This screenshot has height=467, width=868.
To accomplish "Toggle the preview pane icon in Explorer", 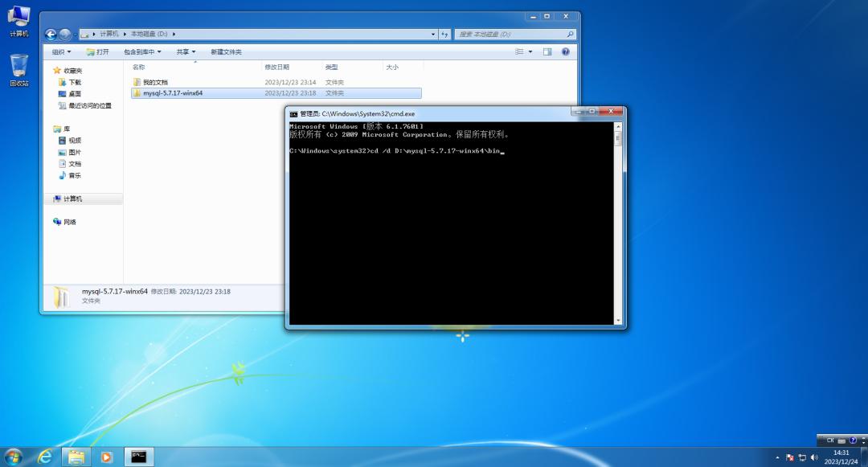I will pos(547,52).
